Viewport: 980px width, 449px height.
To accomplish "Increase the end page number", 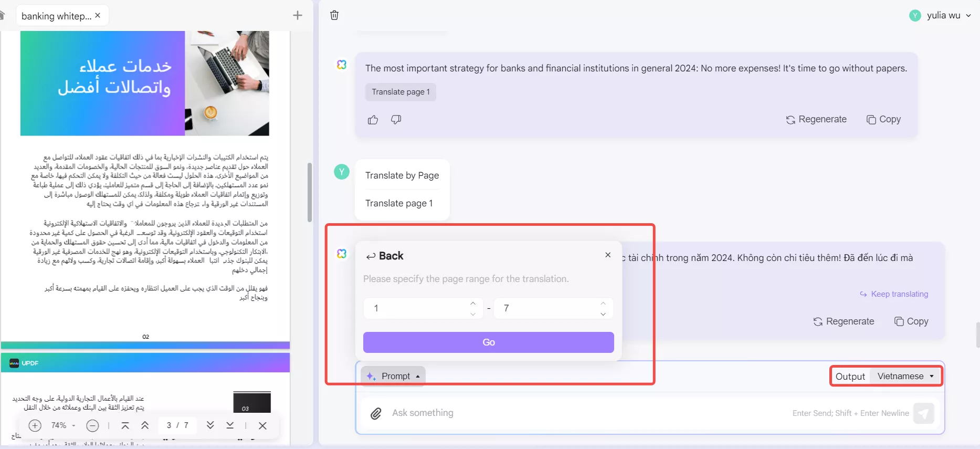I will (603, 303).
